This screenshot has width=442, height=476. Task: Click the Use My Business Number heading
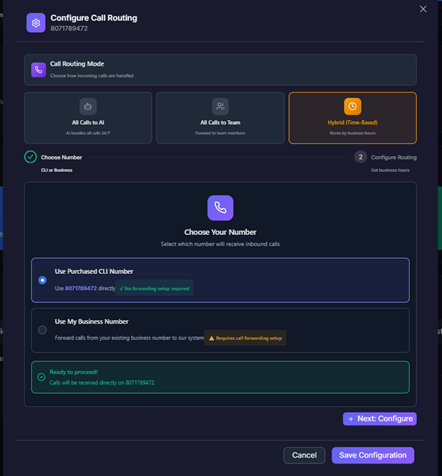click(92, 322)
